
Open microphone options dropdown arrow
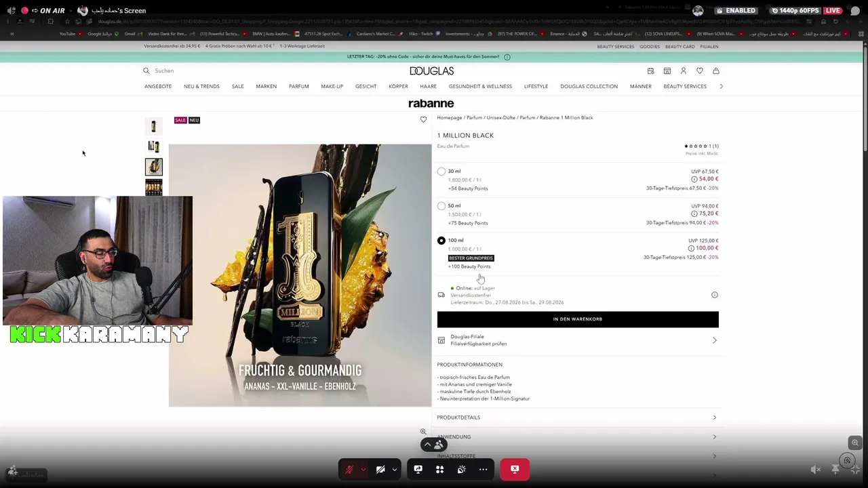pyautogui.click(x=363, y=469)
